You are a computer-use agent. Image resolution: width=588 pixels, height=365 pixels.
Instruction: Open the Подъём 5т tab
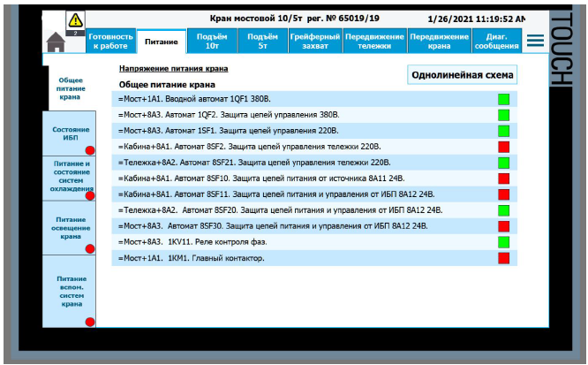(x=262, y=41)
